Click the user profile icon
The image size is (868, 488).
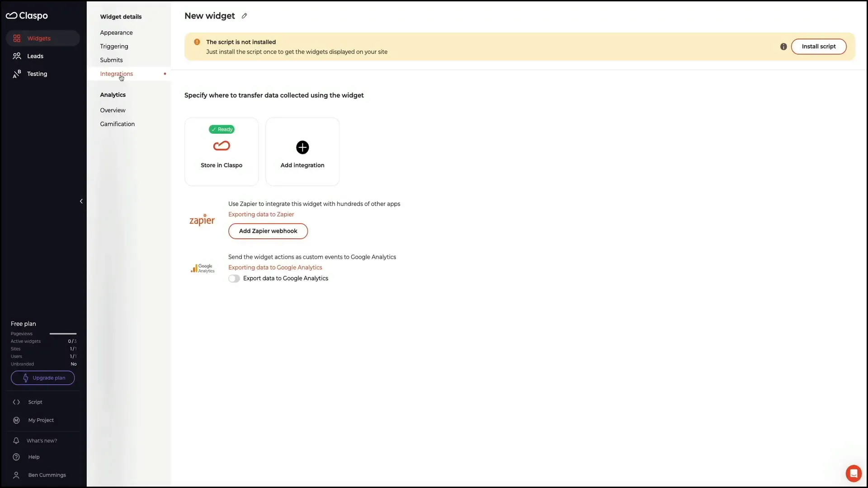coord(16,475)
